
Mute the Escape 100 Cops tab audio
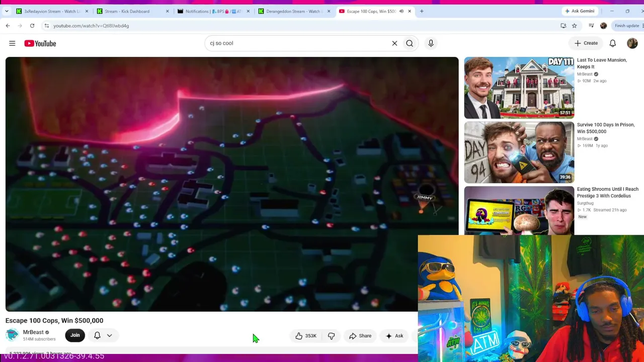coord(401,11)
